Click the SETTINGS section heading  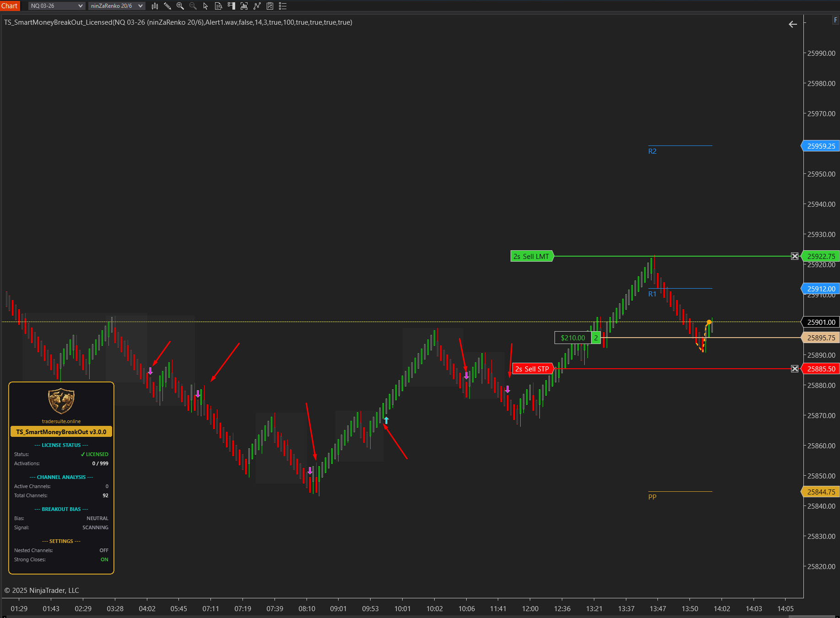click(x=61, y=541)
